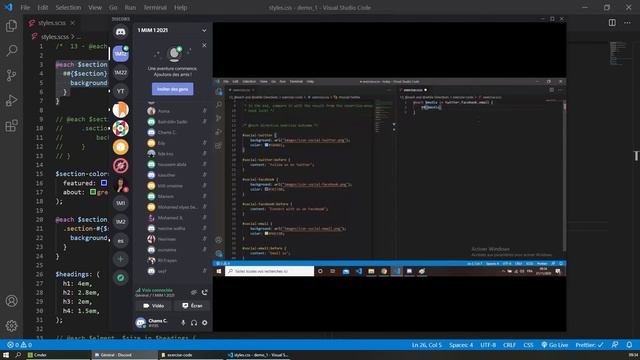Open Discord user settings gear

click(x=204, y=323)
